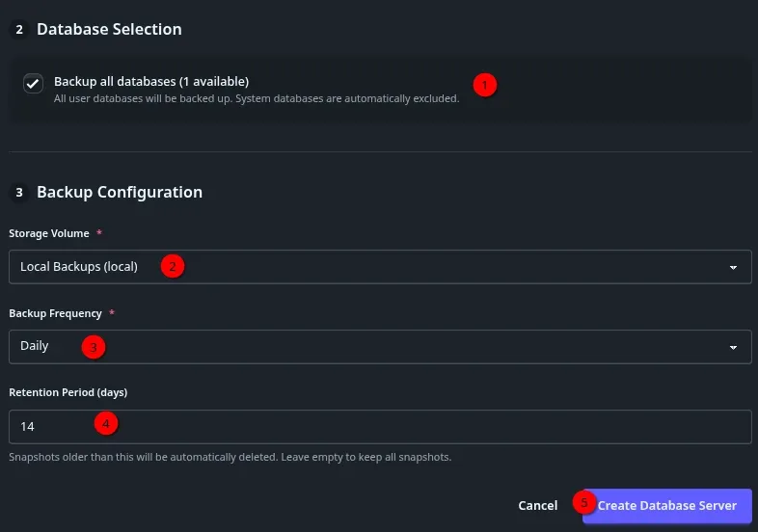
Task: Click the red marker numbered 4
Action: point(106,423)
